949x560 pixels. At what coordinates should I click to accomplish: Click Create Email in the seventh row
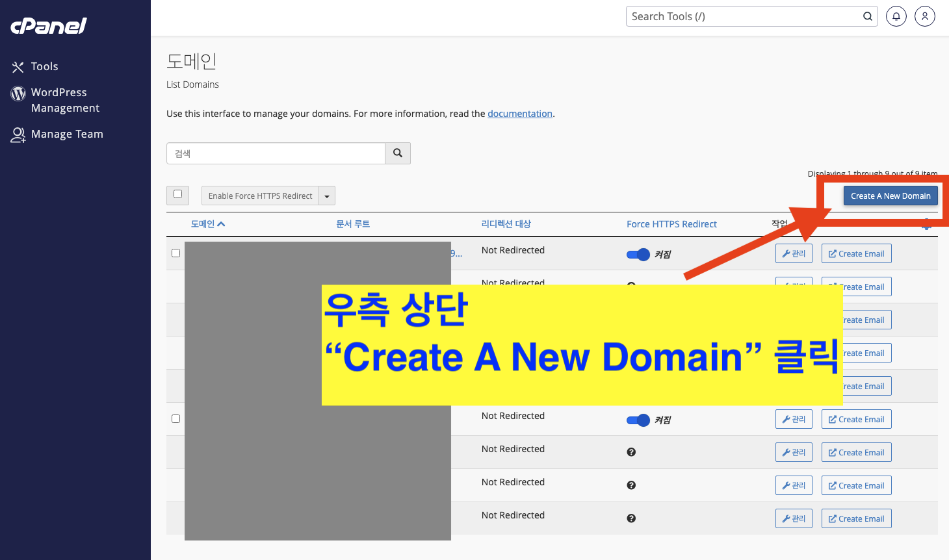(x=856, y=452)
